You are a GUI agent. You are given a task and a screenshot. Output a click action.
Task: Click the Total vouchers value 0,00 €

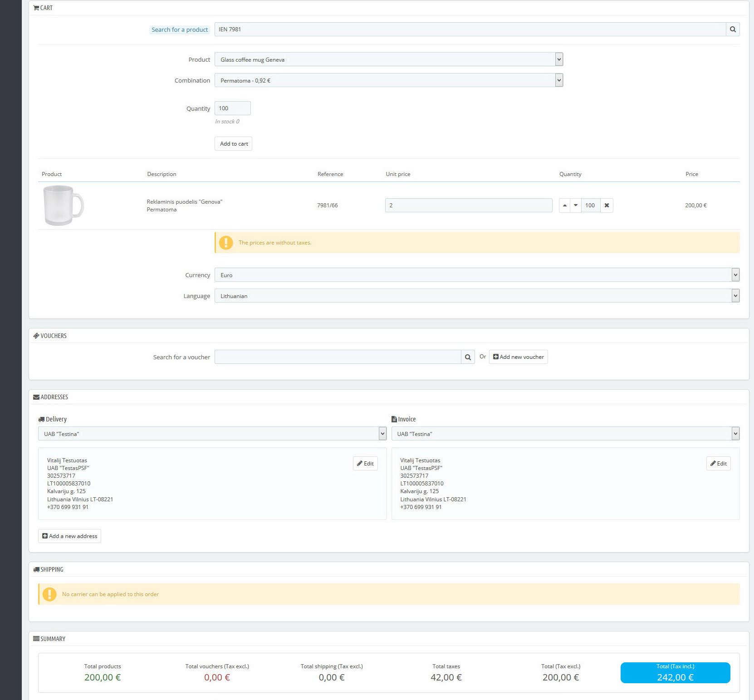pos(217,677)
